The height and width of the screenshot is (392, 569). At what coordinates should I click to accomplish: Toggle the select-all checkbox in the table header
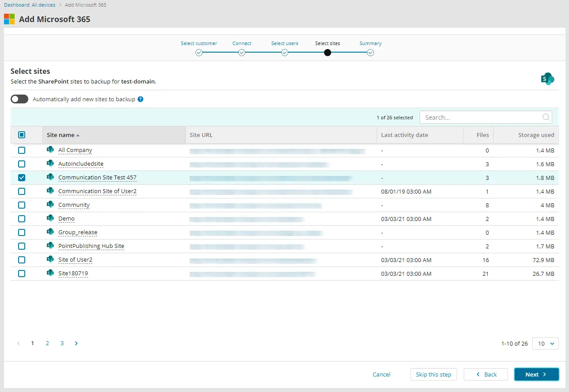pos(22,135)
